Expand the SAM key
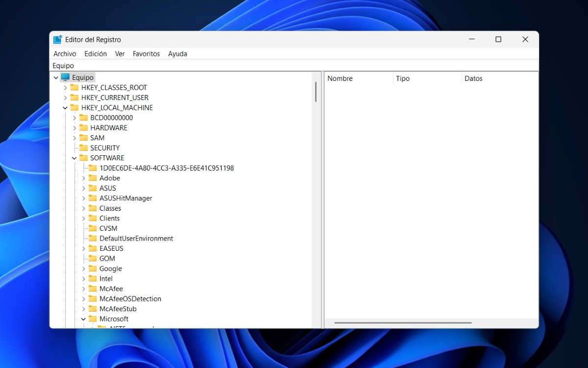 74,138
